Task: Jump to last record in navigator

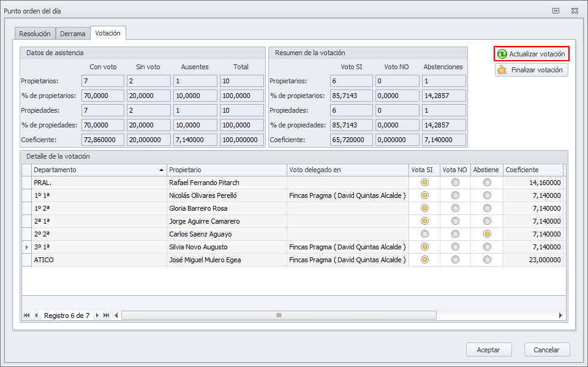Action: (x=107, y=316)
